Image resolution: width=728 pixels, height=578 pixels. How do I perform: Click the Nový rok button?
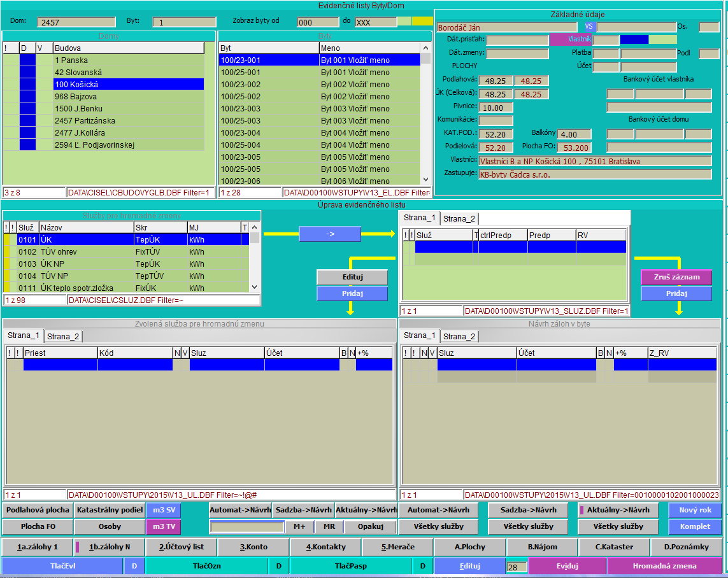click(x=695, y=511)
